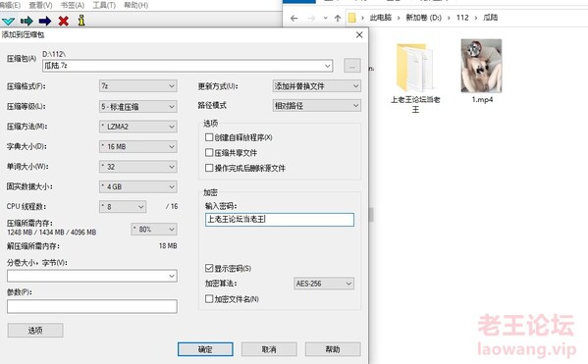The height and width of the screenshot is (364, 588).
Task: Open the 单词大小 32 dropdown
Action: pyautogui.click(x=137, y=167)
